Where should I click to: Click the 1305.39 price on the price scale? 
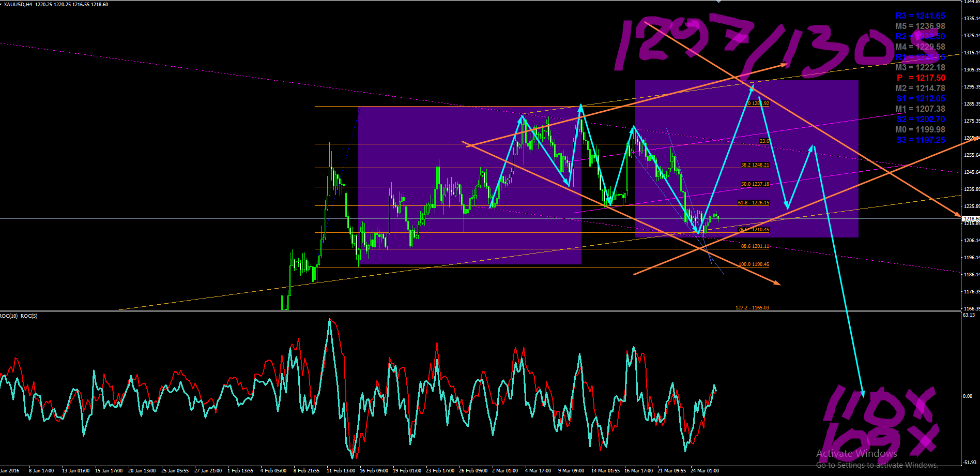tap(972, 69)
